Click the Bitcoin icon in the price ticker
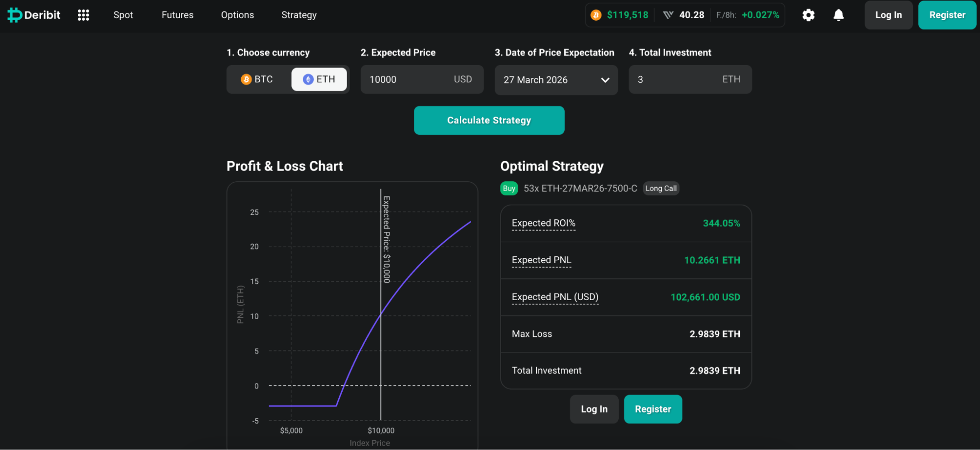 click(x=596, y=15)
